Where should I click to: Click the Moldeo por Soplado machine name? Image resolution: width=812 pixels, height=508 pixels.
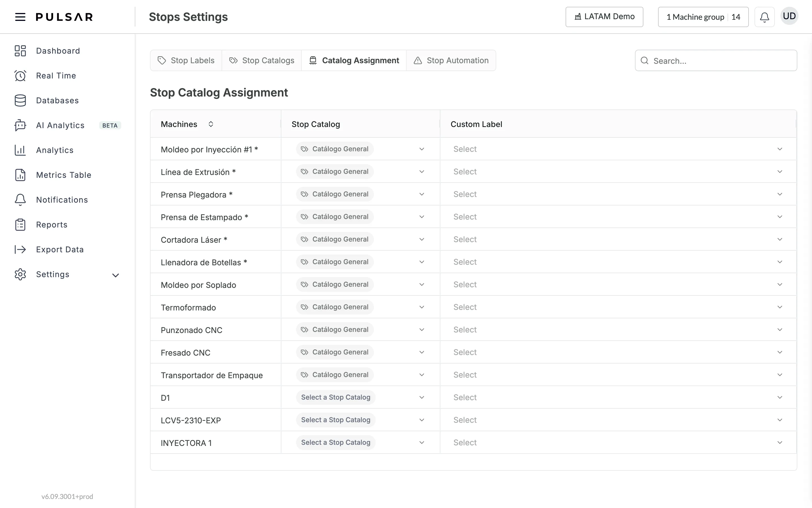tap(198, 285)
